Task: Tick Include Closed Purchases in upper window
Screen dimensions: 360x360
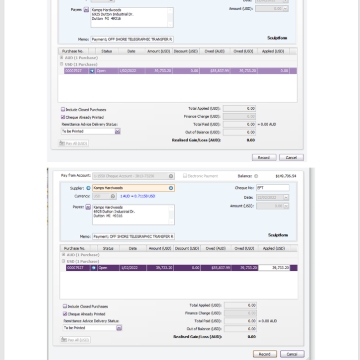Action: pos(63,109)
